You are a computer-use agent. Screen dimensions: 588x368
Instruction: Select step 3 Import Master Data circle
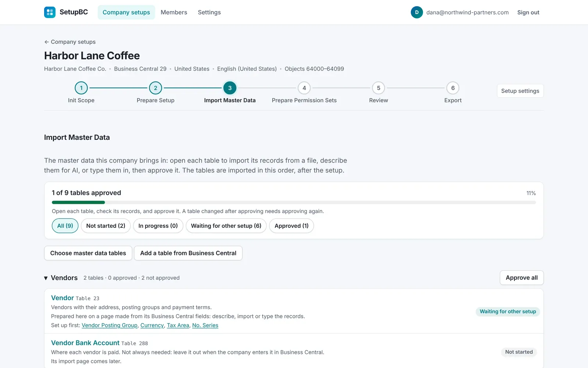pyautogui.click(x=230, y=88)
